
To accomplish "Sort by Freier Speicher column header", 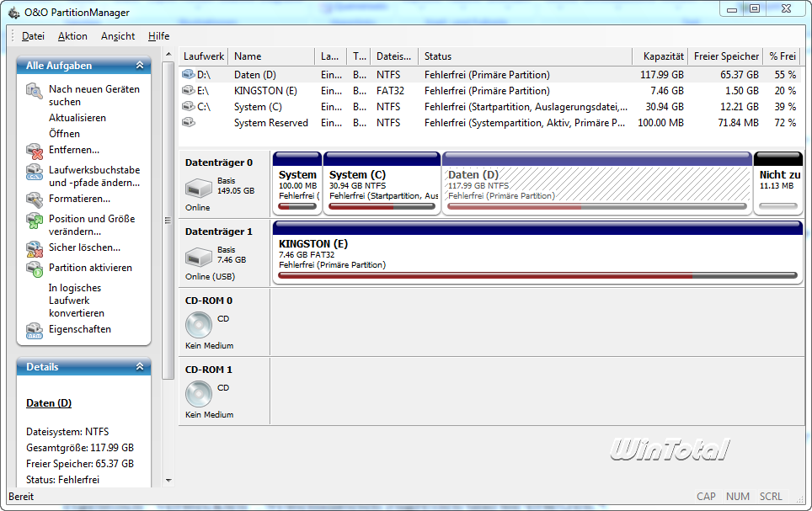I will click(725, 56).
